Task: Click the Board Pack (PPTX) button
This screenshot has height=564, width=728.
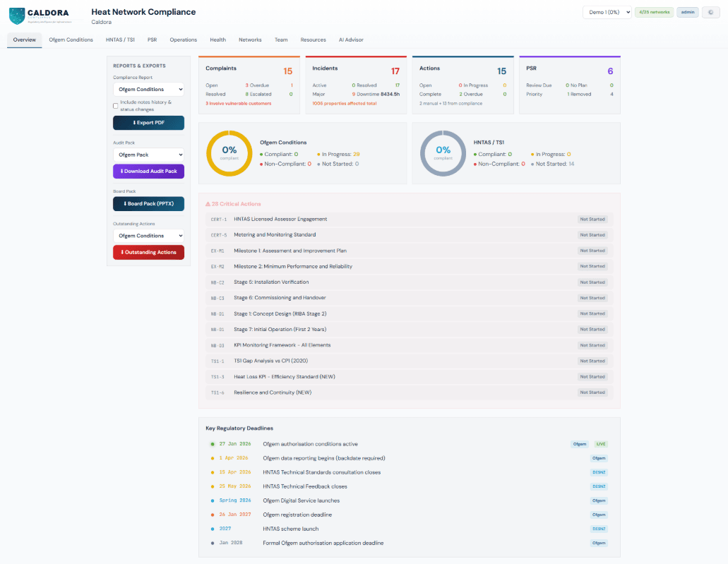Action: [148, 203]
